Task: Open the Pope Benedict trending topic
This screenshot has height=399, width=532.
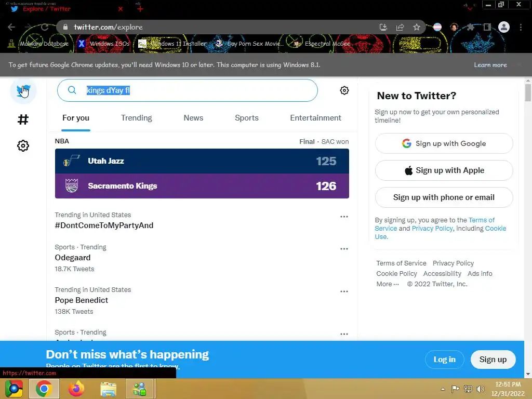Action: click(x=82, y=300)
